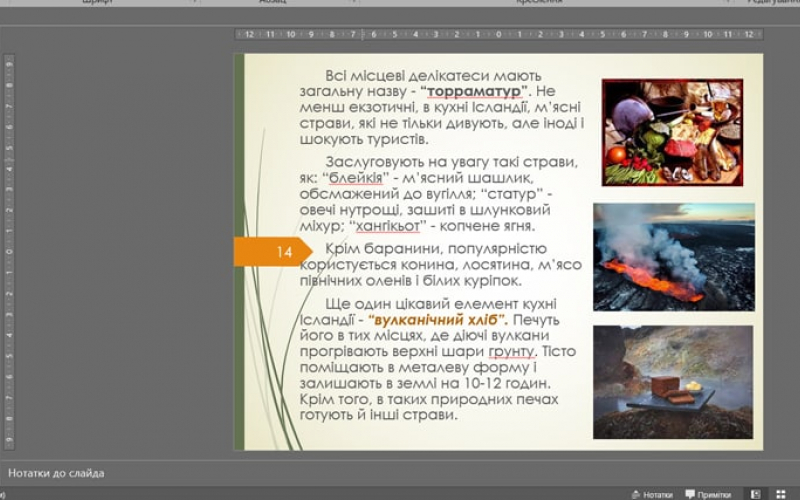Toggle the Нотатки button in status bar
Image resolution: width=800 pixels, height=500 pixels.
652,494
